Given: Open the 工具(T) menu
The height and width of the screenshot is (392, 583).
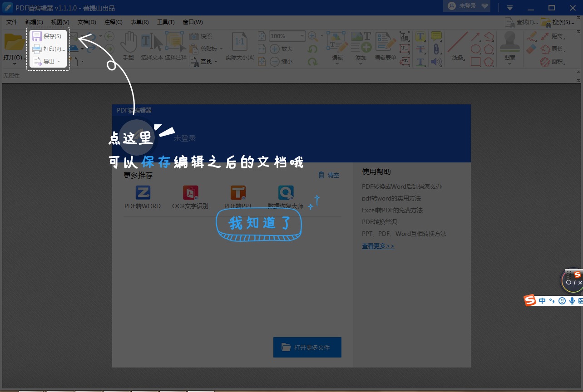Looking at the screenshot, I should click(x=166, y=22).
